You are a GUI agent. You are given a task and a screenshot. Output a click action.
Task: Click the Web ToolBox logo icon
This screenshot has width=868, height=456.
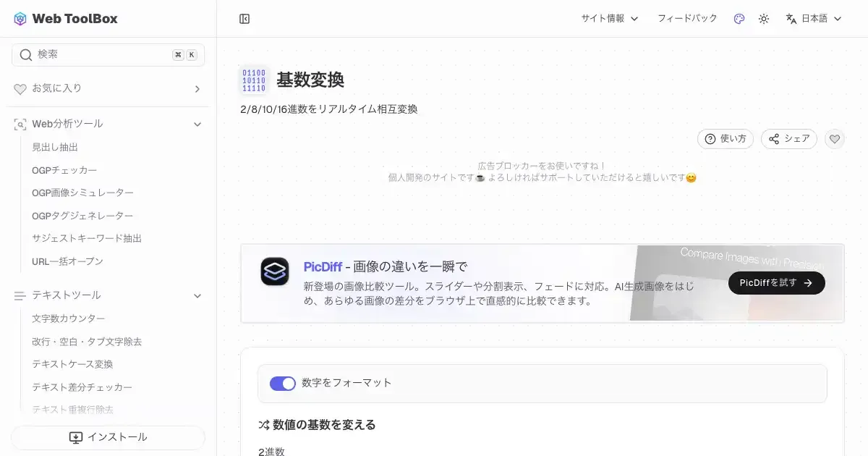point(20,19)
